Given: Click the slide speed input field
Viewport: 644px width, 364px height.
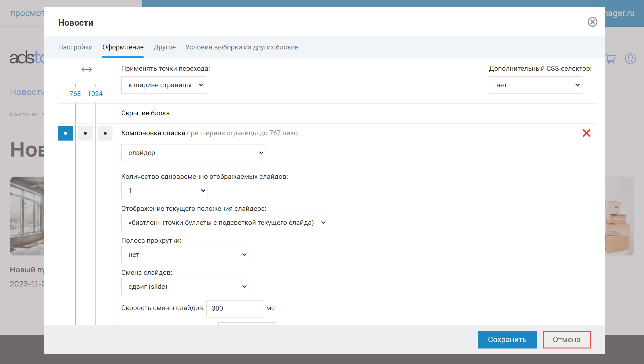Looking at the screenshot, I should pyautogui.click(x=235, y=309).
